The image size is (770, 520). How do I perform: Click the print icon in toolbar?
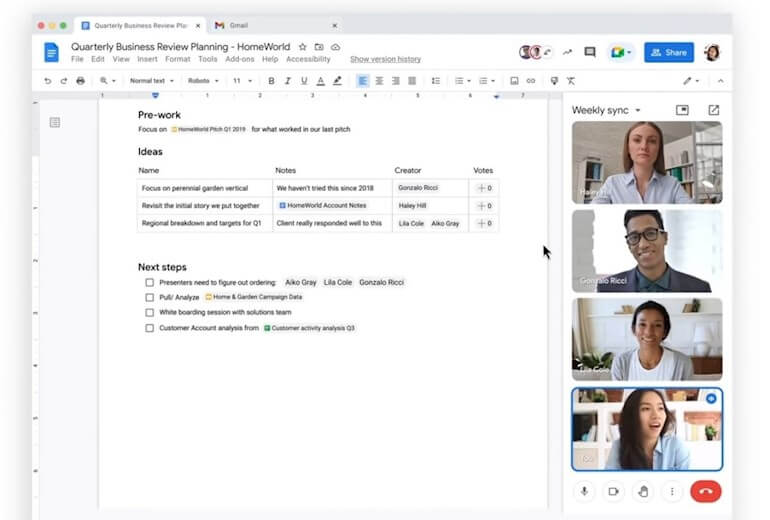pos(81,81)
